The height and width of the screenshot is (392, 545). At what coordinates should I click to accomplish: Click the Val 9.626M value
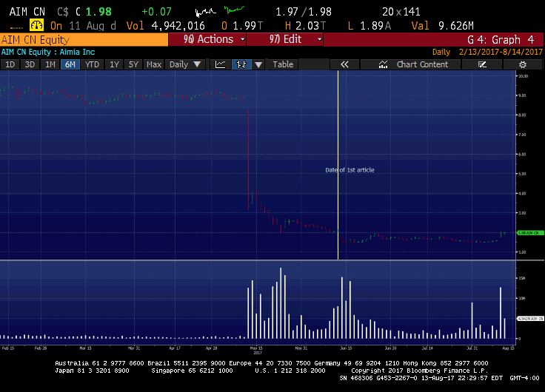pyautogui.click(x=443, y=26)
